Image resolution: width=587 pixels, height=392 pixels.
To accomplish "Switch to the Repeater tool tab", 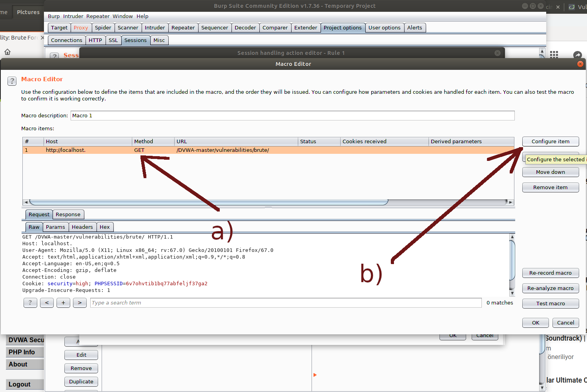I will coord(183,27).
